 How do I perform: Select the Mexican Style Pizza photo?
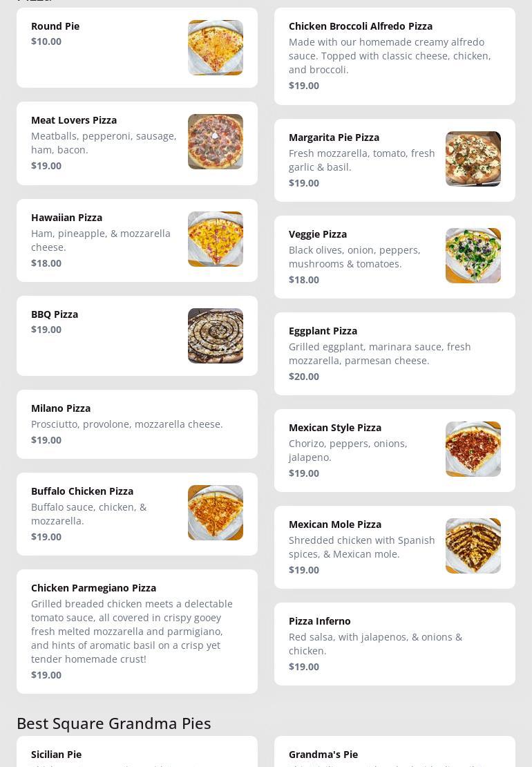(x=473, y=449)
